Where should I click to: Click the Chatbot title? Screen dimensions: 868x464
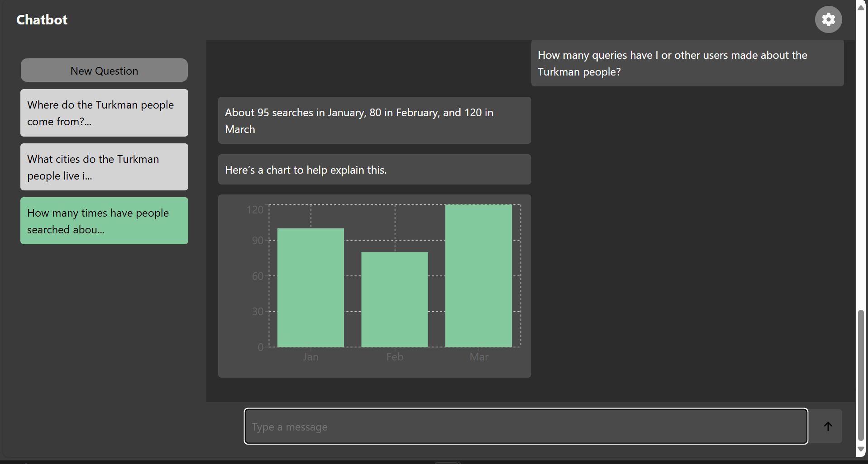[42, 20]
